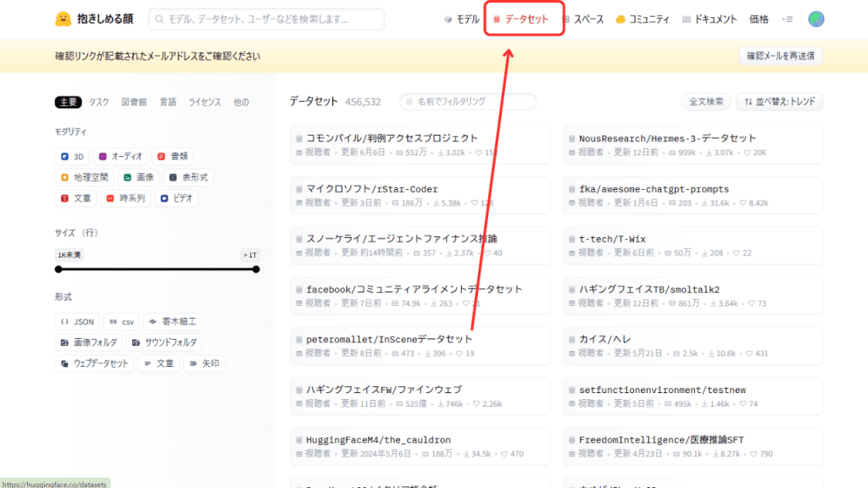Open the モデル navigation item

click(462, 19)
